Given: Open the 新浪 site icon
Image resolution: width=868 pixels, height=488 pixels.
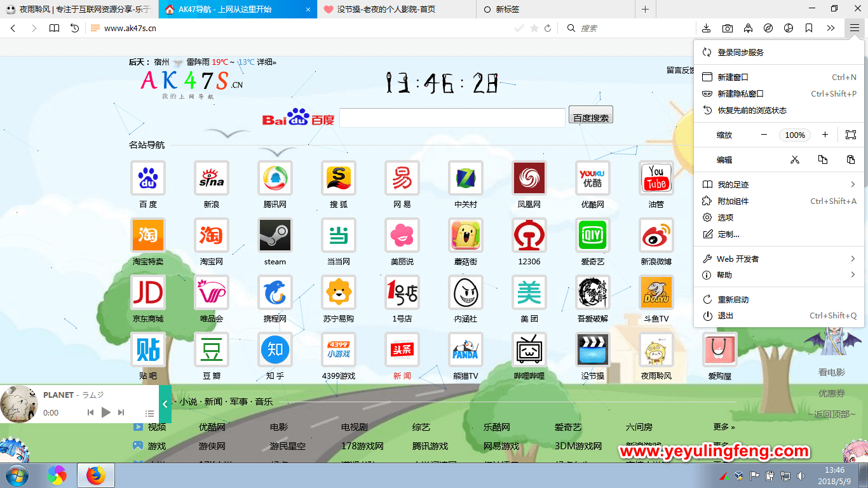Looking at the screenshot, I should 212,178.
